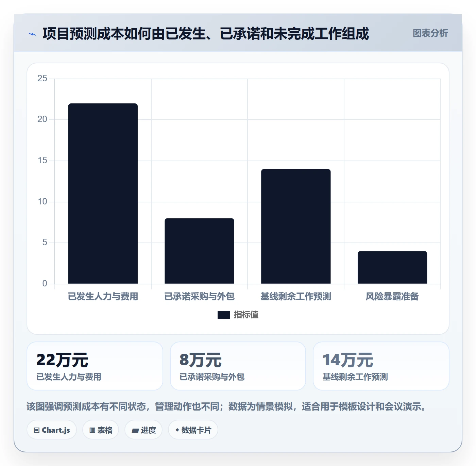
Task: Click the 基线剩余工作预测 caption under 14万元
Action: 355,377
